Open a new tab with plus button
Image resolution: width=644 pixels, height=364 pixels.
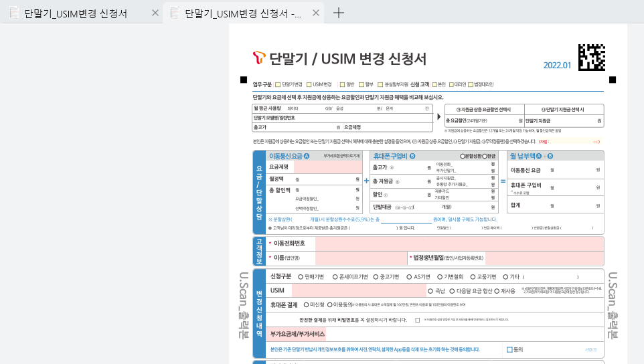pyautogui.click(x=339, y=13)
